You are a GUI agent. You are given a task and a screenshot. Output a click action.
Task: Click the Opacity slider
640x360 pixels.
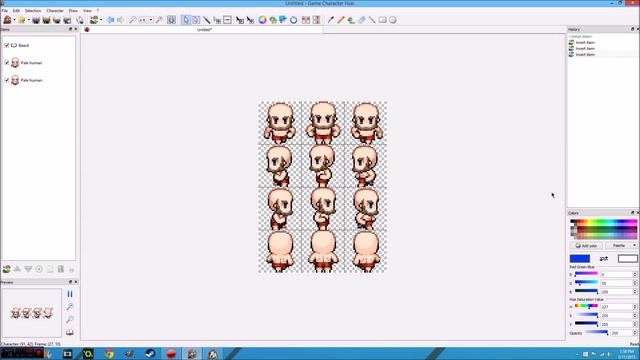597,333
